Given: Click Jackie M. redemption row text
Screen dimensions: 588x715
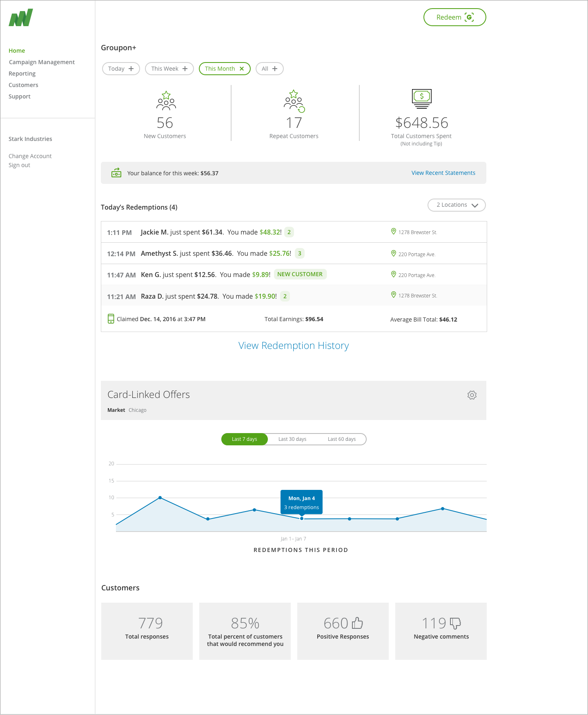Looking at the screenshot, I should (x=211, y=232).
